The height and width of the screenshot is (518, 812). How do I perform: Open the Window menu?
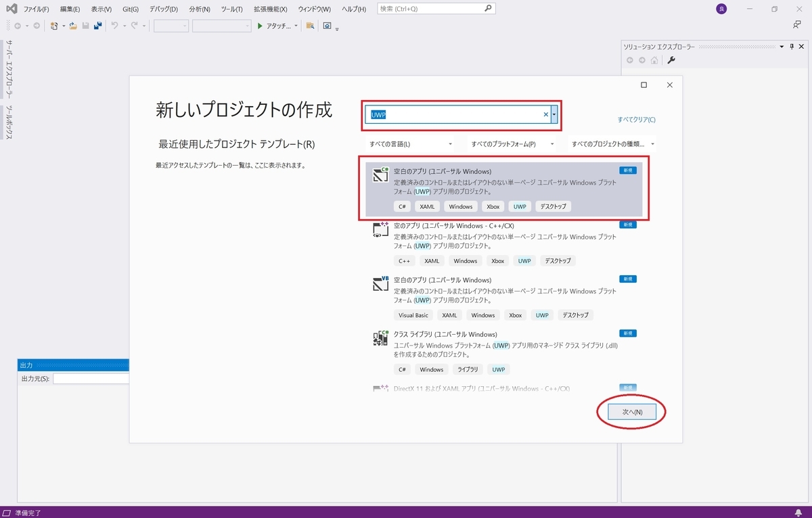[315, 9]
